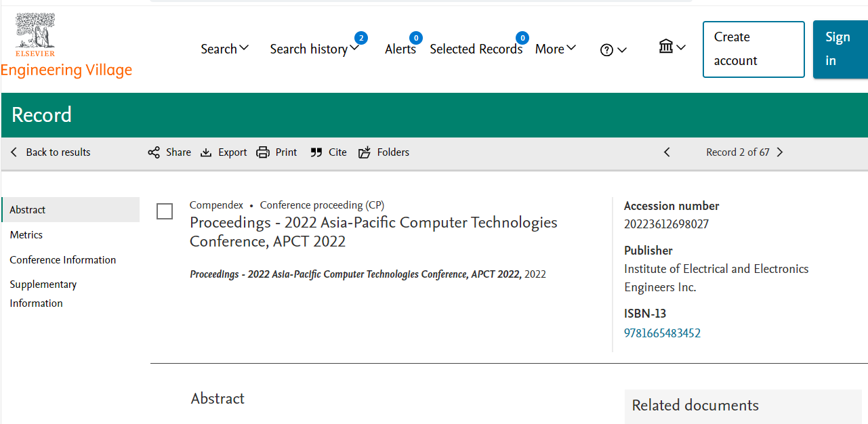868x424 pixels.
Task: Click the Print printer icon
Action: 263,152
